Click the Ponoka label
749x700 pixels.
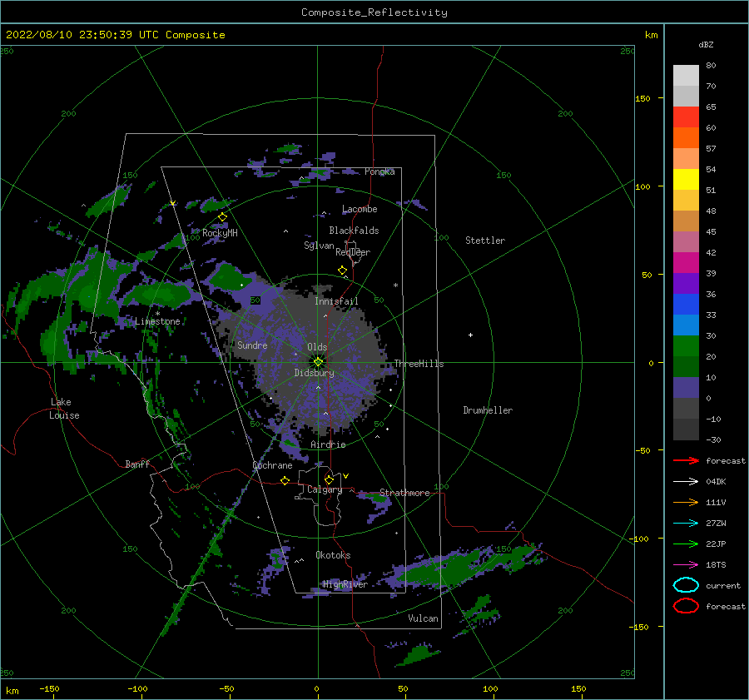point(379,171)
